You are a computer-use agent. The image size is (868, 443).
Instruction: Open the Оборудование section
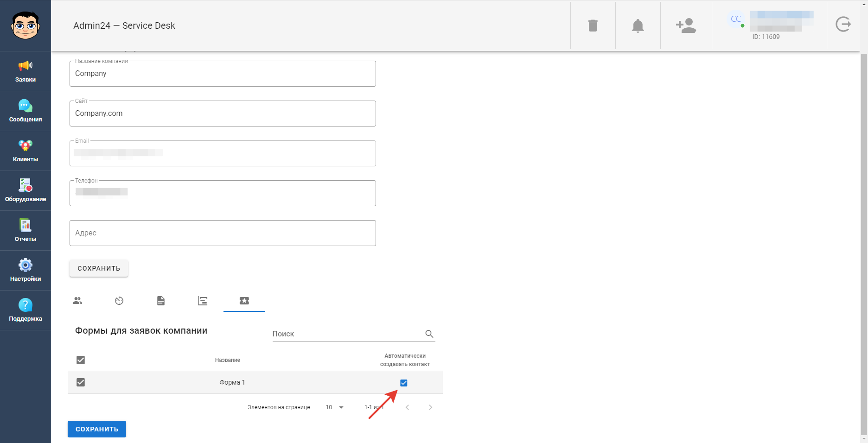(26, 191)
